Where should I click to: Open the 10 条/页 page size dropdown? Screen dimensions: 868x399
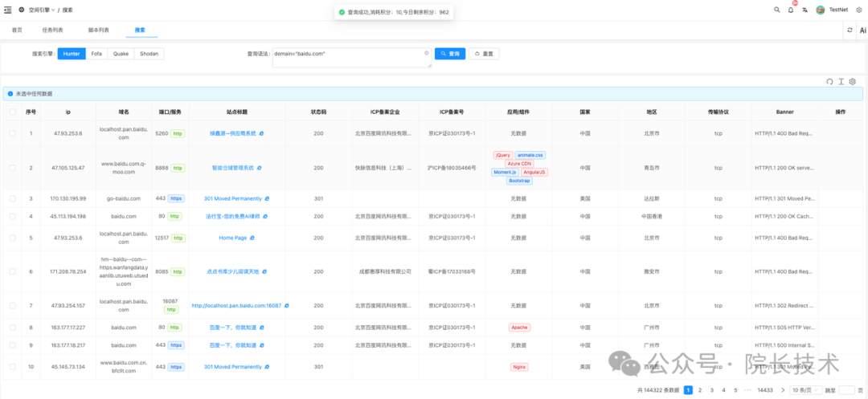(x=805, y=389)
